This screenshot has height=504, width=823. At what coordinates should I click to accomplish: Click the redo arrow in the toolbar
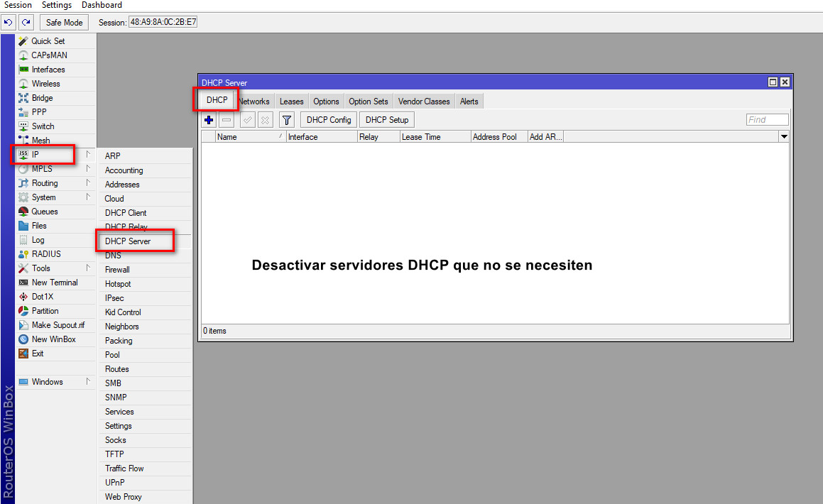[x=26, y=22]
